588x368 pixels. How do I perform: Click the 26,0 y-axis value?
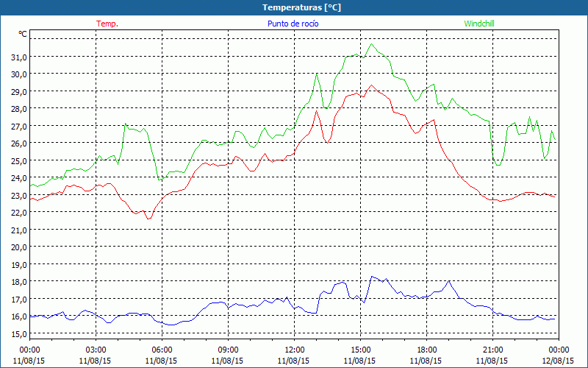click(19, 144)
